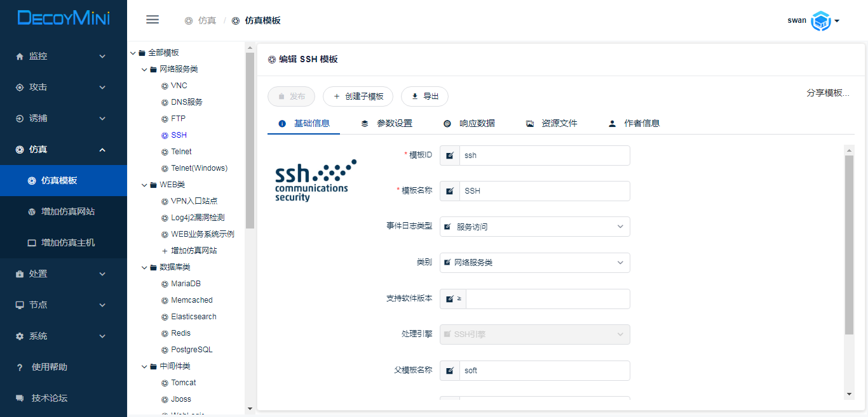Image resolution: width=868 pixels, height=417 pixels.
Task: Open the 类别 dropdown
Action: (x=535, y=262)
